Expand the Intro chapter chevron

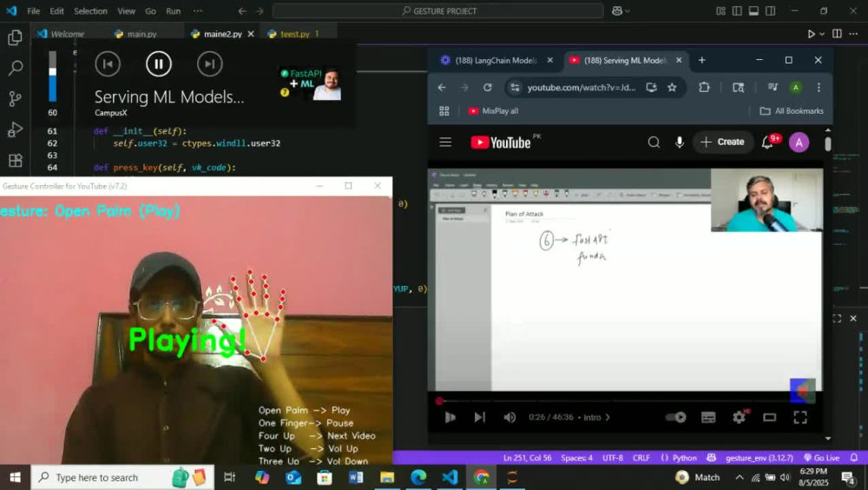click(x=608, y=417)
